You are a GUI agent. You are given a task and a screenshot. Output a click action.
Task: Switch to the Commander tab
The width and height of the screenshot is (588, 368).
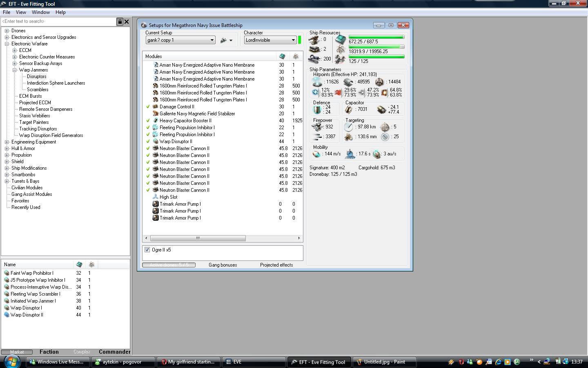114,352
